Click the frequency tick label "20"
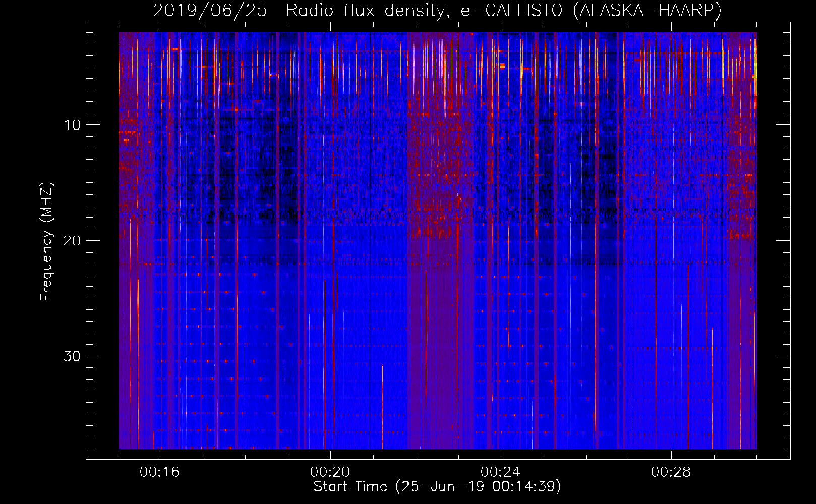Viewport: 816px width, 504px height. [x=72, y=240]
